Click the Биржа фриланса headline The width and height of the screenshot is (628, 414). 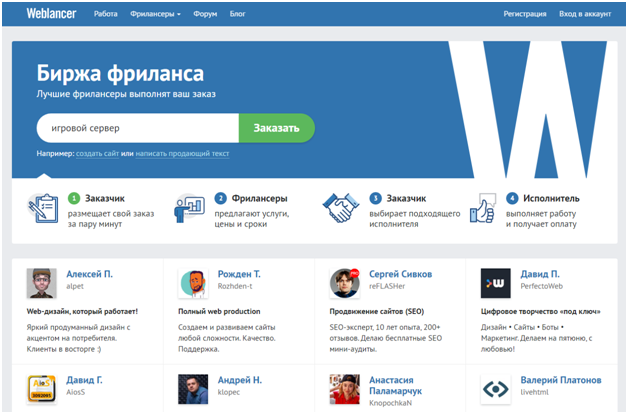point(120,74)
